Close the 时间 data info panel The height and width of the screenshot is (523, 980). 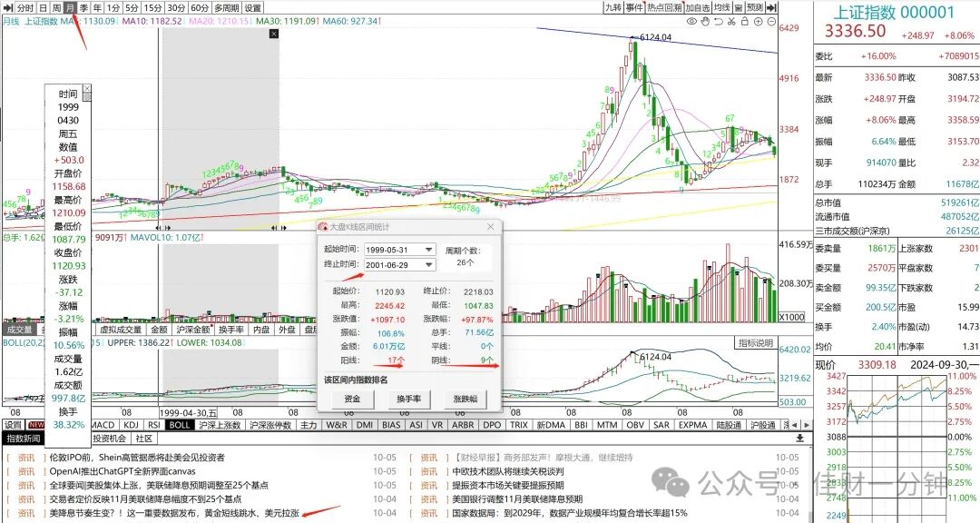(87, 89)
